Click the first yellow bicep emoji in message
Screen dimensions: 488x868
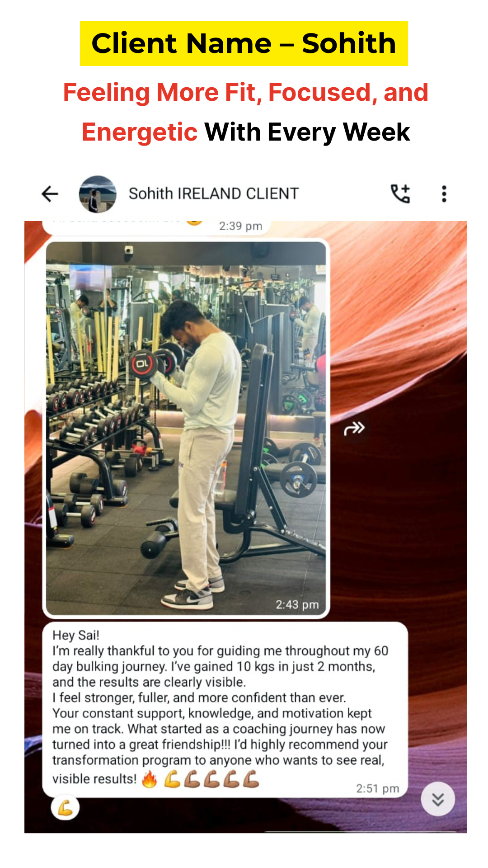tap(172, 779)
